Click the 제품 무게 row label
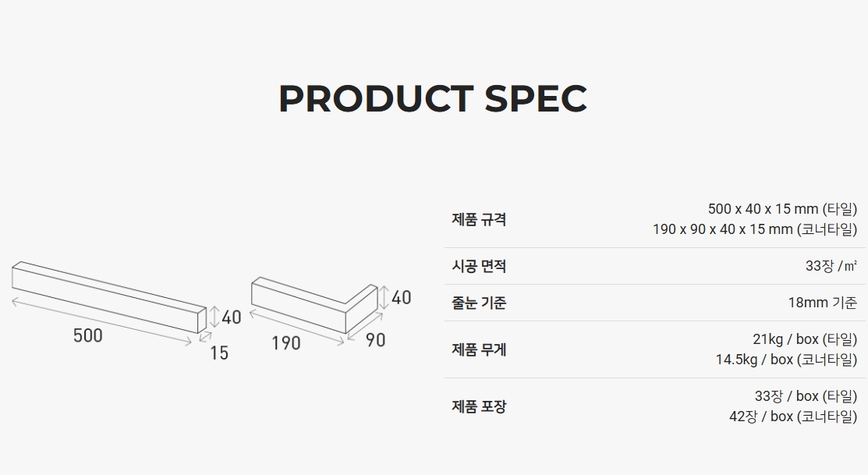This screenshot has width=868, height=475. click(x=479, y=349)
